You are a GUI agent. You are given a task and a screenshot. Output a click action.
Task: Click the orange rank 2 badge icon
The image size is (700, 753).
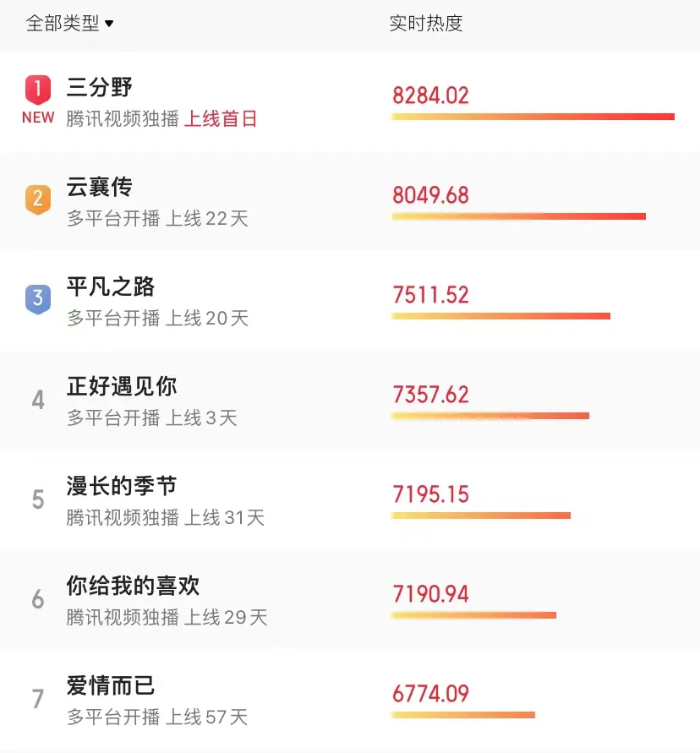tap(38, 199)
